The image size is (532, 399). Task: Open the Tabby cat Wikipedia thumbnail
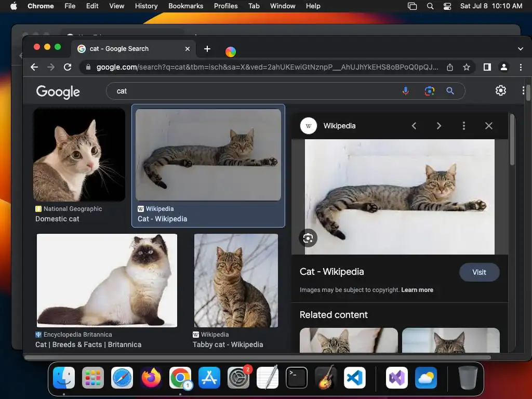[x=236, y=281]
